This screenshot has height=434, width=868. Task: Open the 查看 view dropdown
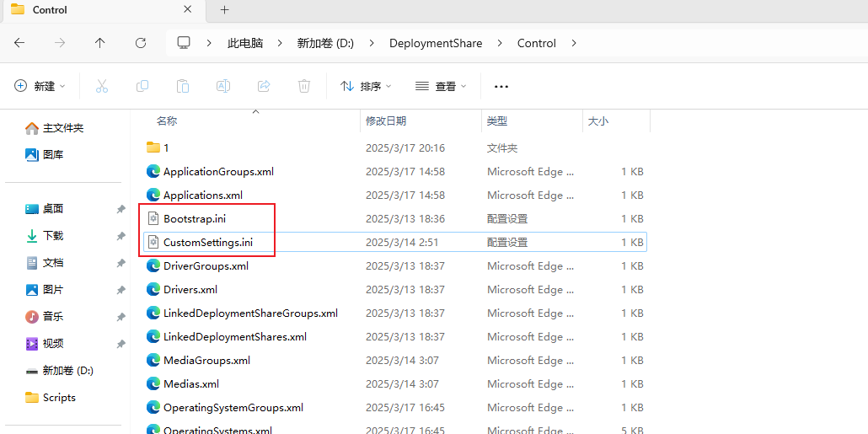[x=441, y=86]
